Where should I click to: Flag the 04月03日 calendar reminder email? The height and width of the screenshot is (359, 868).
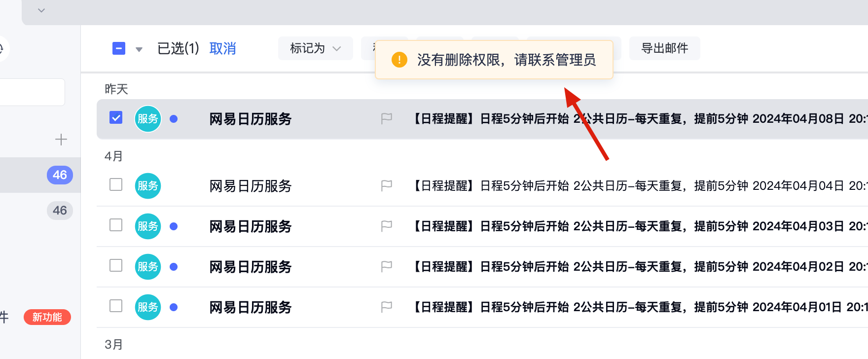pos(387,226)
